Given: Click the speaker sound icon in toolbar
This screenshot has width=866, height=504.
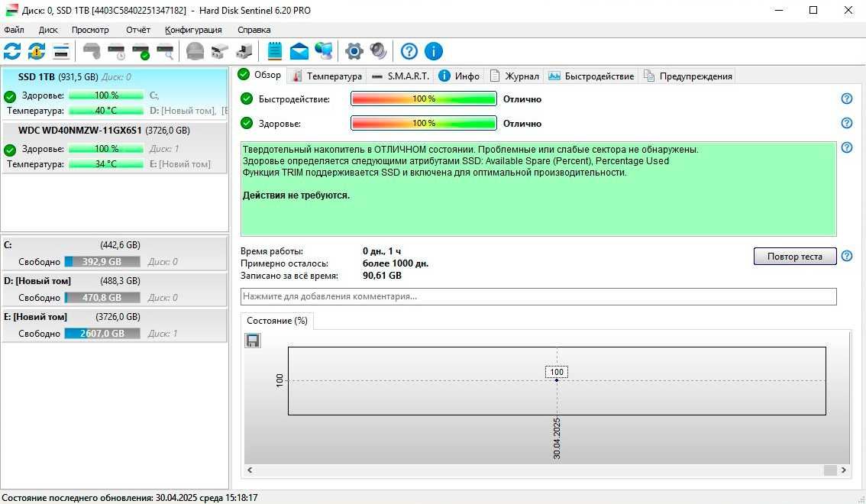Looking at the screenshot, I should (x=378, y=51).
